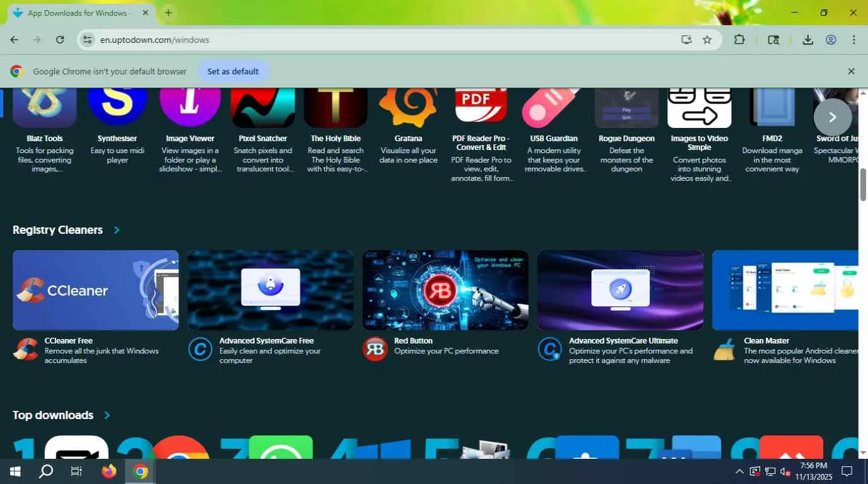Click the small CCleaner Free logo icon
The width and height of the screenshot is (868, 484).
pos(26,349)
